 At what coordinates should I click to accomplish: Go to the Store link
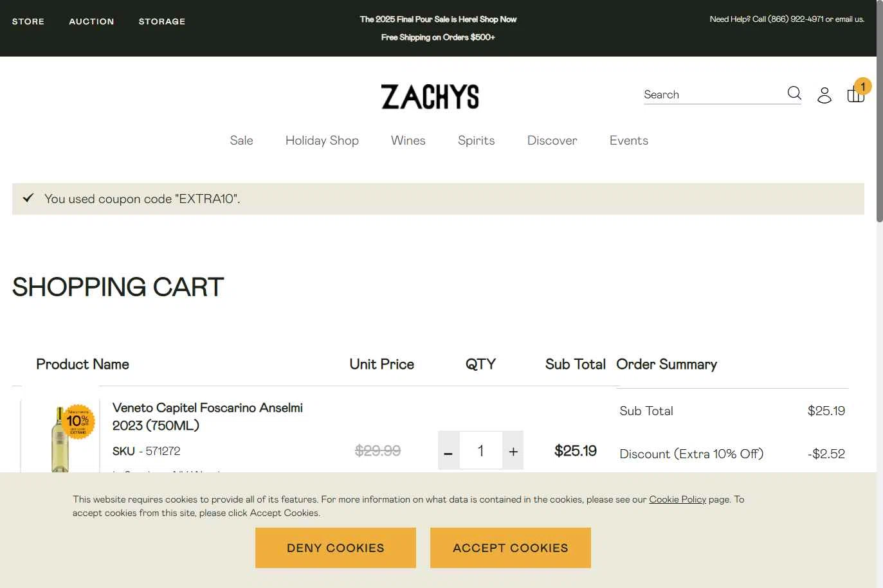(28, 21)
